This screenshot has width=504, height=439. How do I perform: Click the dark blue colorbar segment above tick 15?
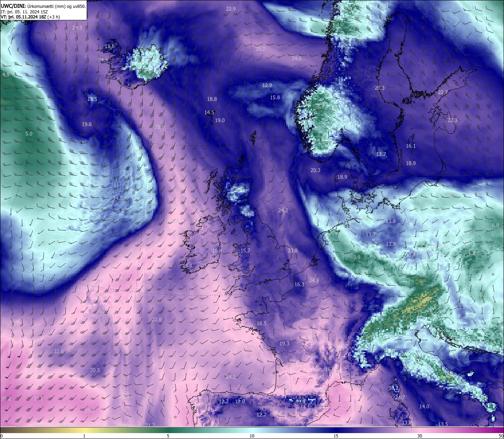tap(336, 429)
